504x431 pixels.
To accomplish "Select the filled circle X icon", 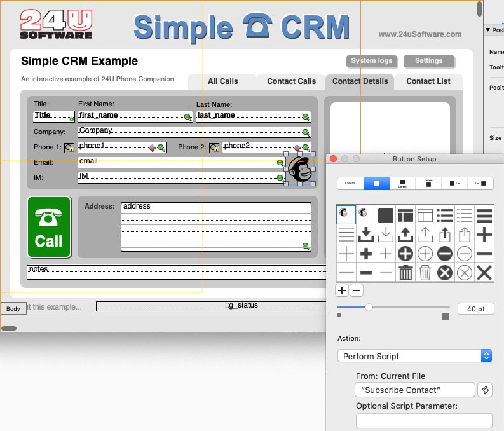I will (x=445, y=273).
